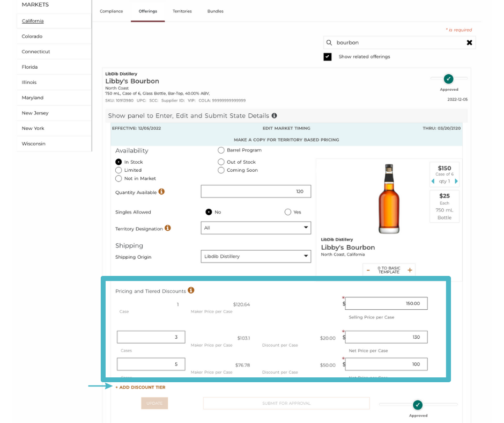Click the bourbon search field

pos(399,42)
